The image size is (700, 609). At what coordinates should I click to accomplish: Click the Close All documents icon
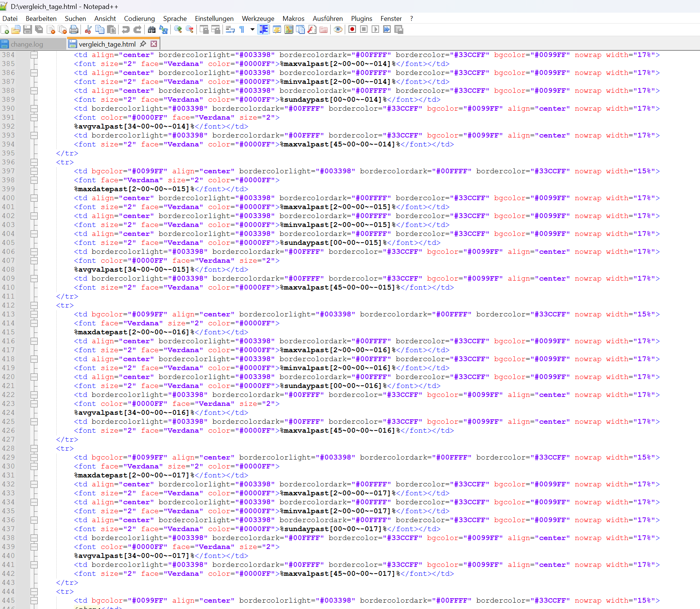point(63,29)
